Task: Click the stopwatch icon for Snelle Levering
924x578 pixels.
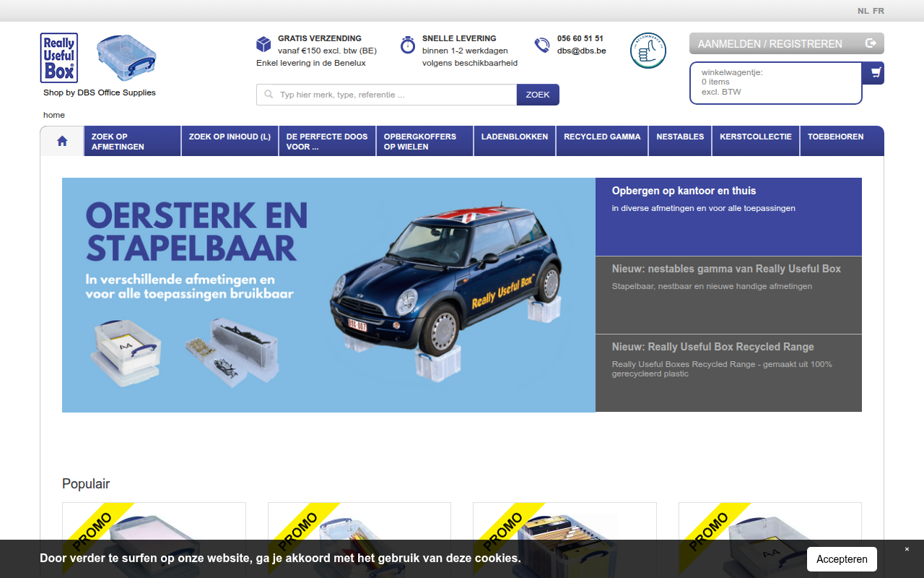Action: (408, 44)
